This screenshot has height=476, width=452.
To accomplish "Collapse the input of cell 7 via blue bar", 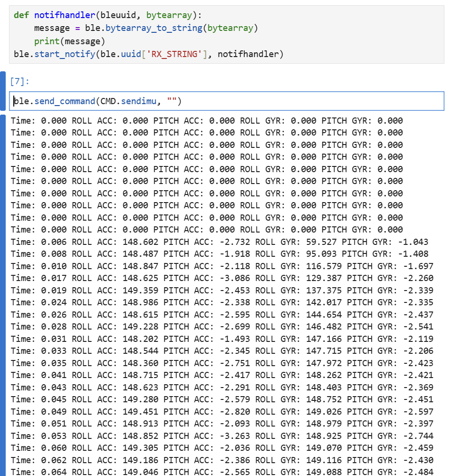I will [x=2, y=91].
